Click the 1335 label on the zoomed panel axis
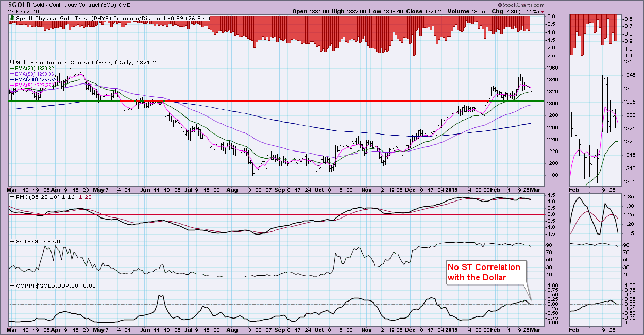Screen dimensions: 644x335 pyautogui.click(x=630, y=102)
